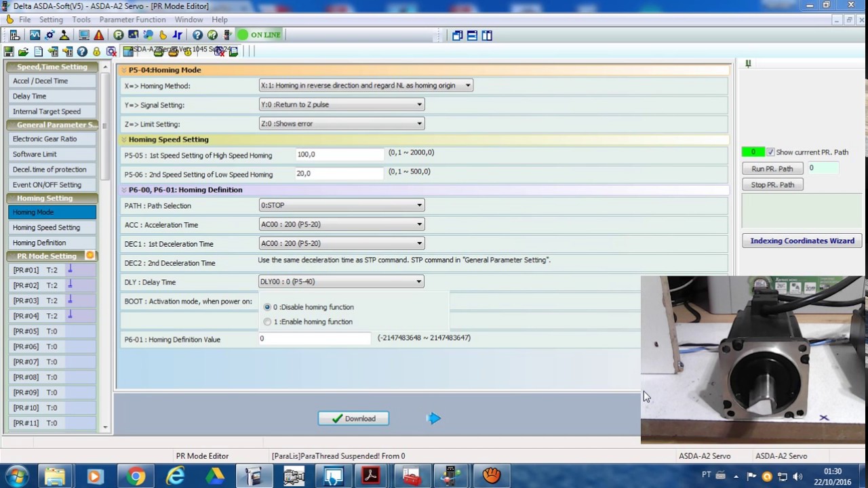Open Internet Explorer from the taskbar
The width and height of the screenshot is (868, 488).
click(x=175, y=476)
